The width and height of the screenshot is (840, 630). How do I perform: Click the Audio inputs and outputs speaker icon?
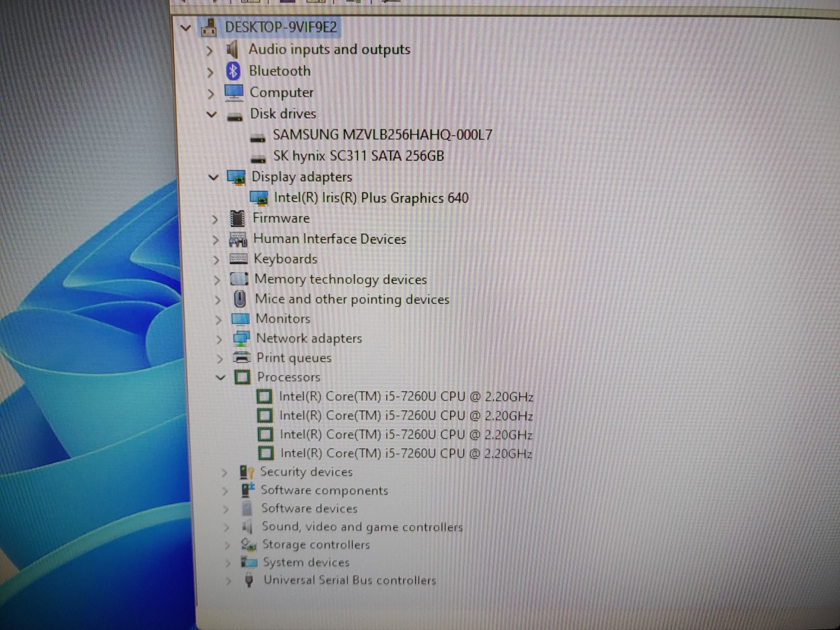coord(232,50)
